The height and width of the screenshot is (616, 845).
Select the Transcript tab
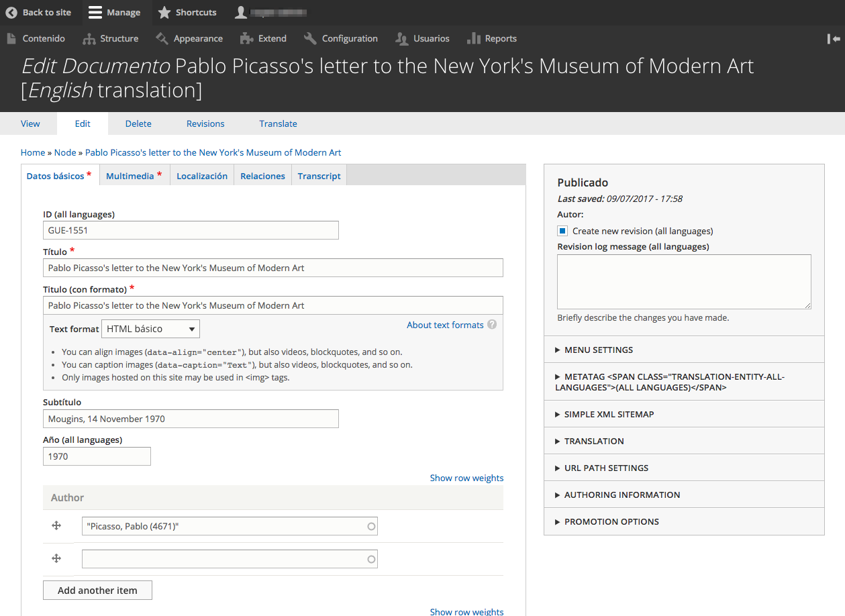pos(319,176)
